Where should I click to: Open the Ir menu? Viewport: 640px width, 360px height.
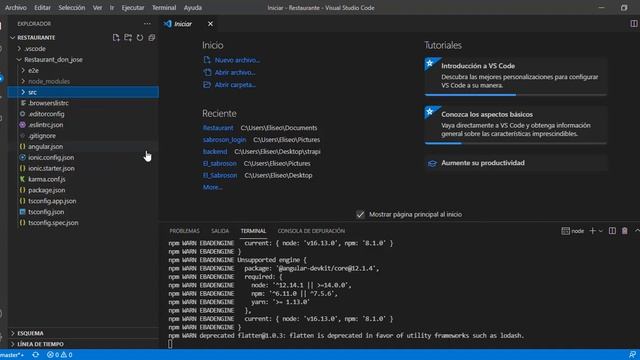(x=112, y=8)
